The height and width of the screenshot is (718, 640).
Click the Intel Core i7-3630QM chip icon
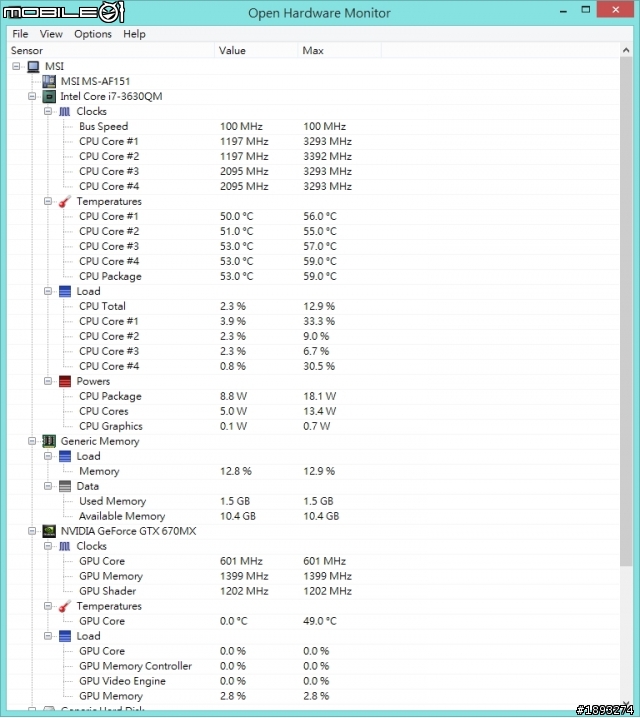(x=49, y=97)
